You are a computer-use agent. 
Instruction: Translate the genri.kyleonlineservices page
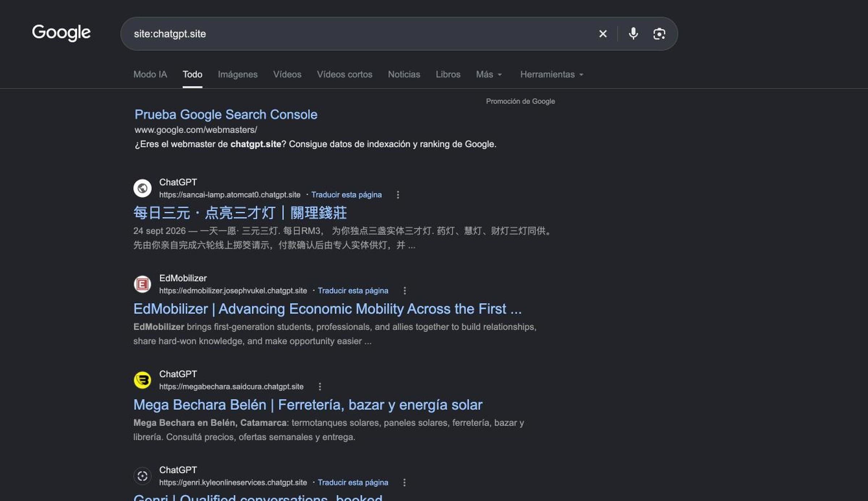(x=353, y=483)
